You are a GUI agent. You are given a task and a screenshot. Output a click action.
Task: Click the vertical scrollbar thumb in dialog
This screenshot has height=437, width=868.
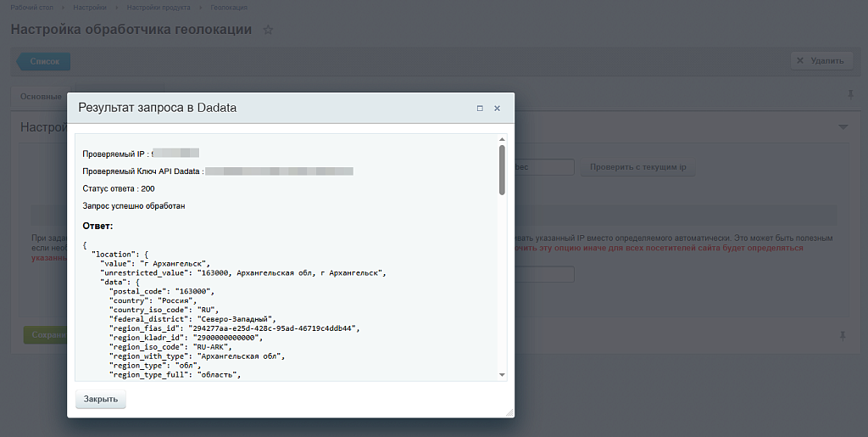tap(502, 170)
